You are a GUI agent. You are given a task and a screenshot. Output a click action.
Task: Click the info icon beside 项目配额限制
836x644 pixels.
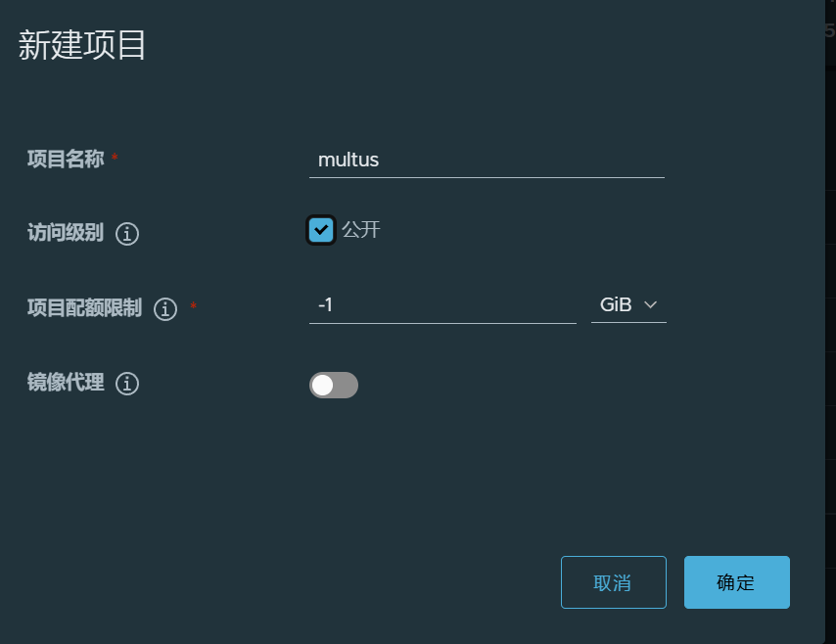point(165,308)
